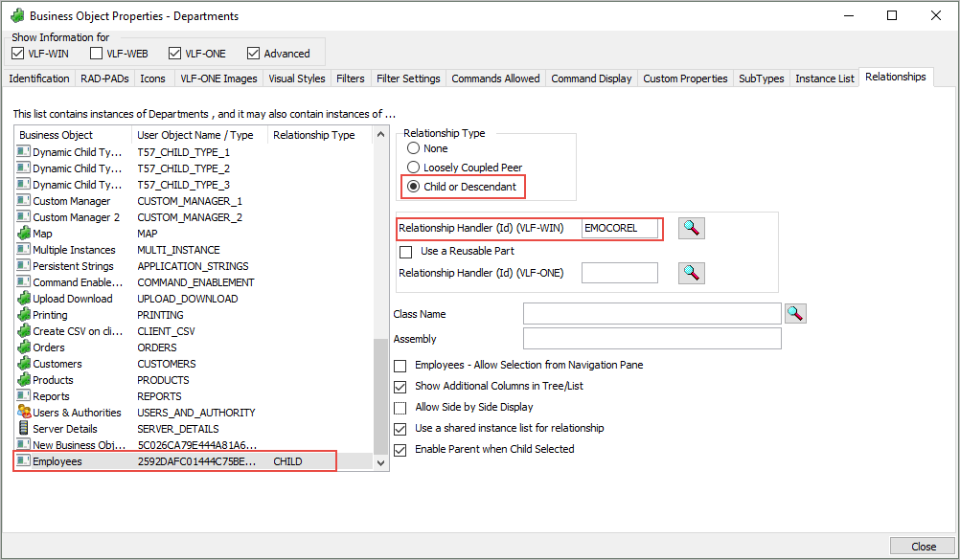
Task: Open the Filter Settings tab
Action: click(x=408, y=78)
